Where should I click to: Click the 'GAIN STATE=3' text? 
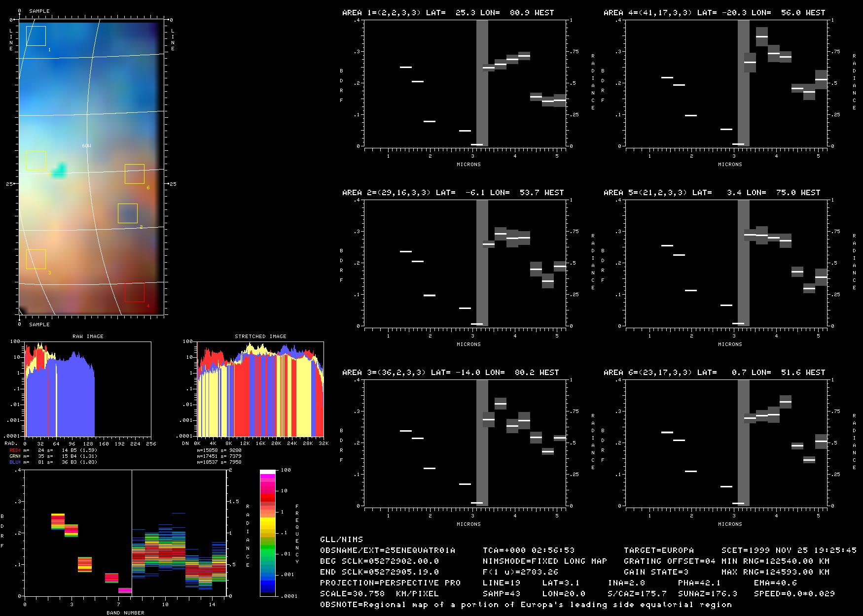656,572
